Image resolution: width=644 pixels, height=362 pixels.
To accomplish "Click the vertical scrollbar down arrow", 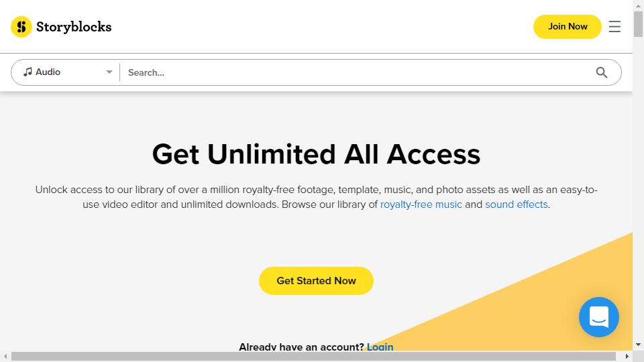I will click(638, 345).
